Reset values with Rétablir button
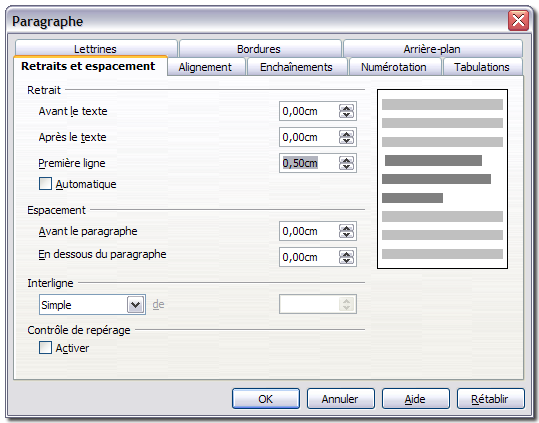The width and height of the screenshot is (539, 423). point(490,399)
